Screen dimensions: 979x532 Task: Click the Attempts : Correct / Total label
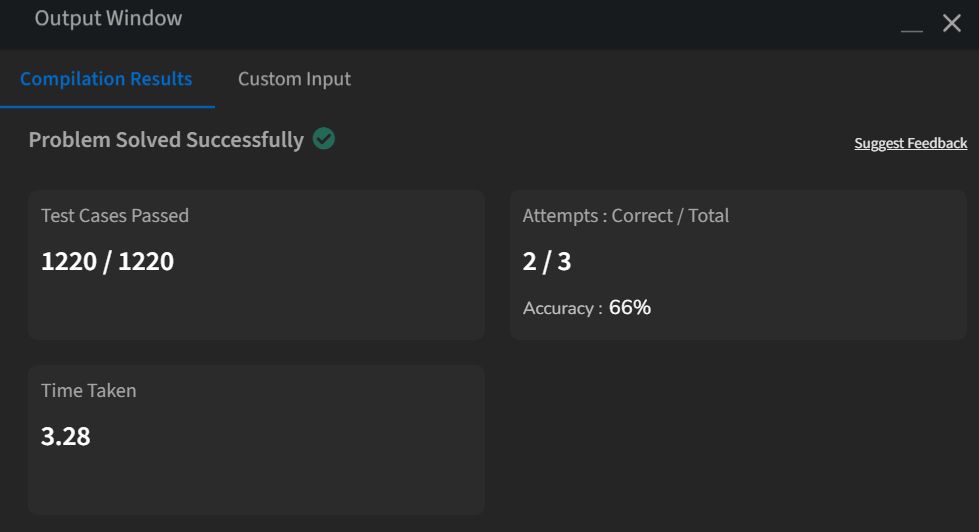pos(626,215)
